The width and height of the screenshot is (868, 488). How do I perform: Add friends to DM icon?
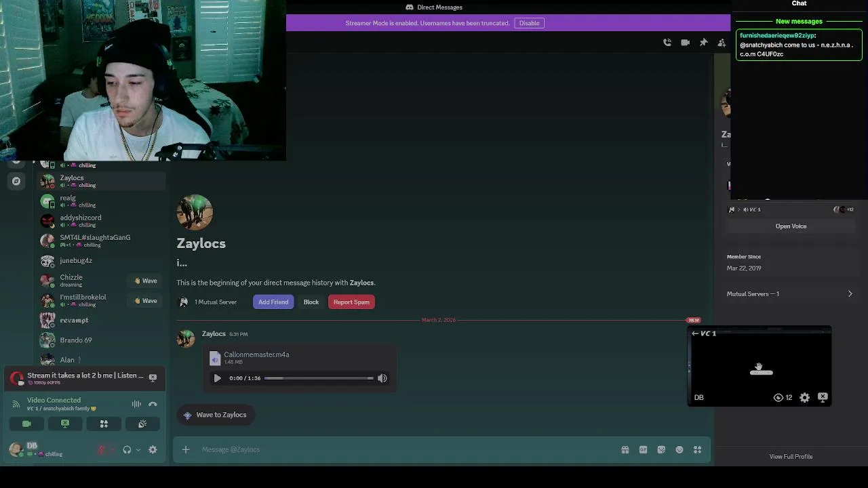tap(722, 43)
